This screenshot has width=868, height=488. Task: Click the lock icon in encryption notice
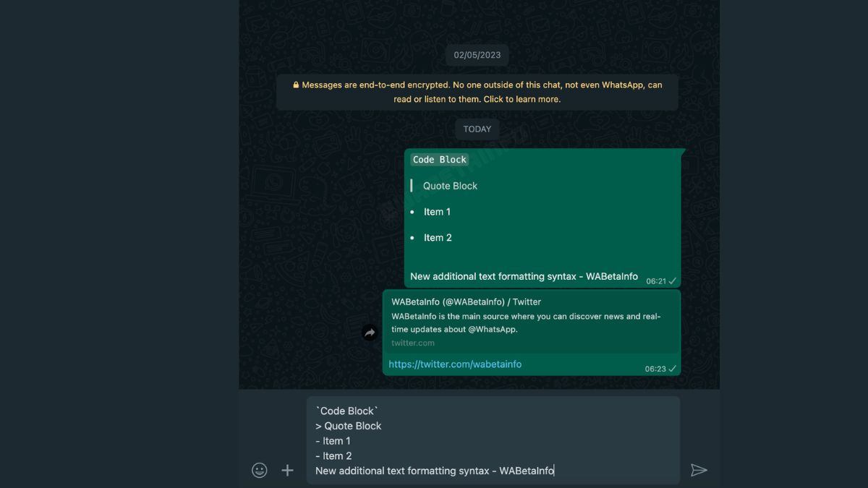[x=296, y=85]
